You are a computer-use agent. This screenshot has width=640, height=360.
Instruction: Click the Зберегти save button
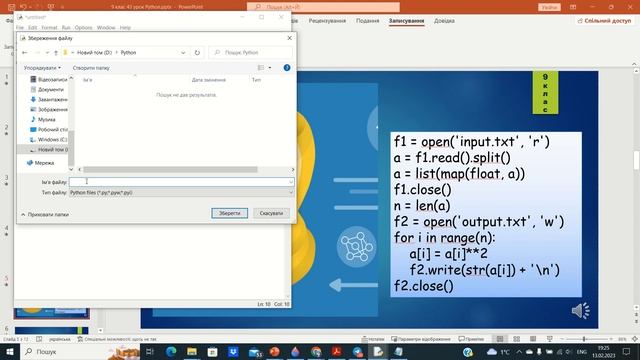(229, 213)
